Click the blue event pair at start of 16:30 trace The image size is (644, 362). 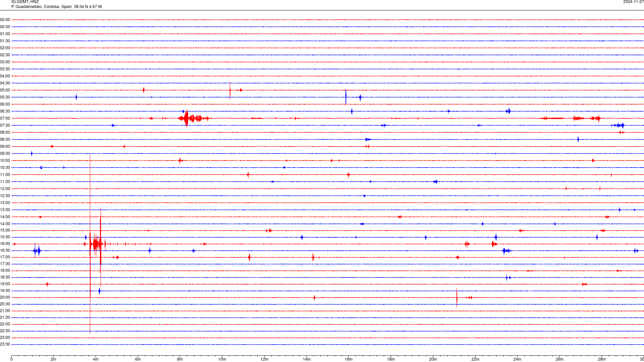coord(37,250)
